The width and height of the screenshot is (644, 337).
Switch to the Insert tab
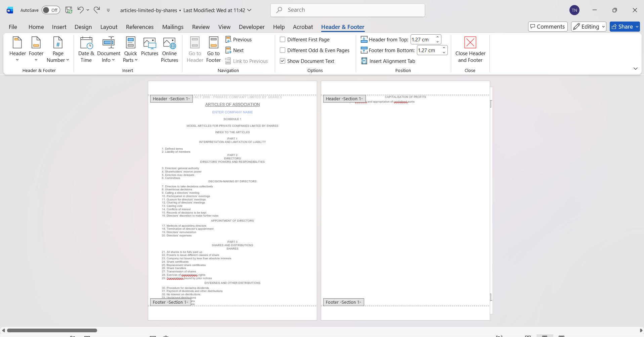[59, 27]
